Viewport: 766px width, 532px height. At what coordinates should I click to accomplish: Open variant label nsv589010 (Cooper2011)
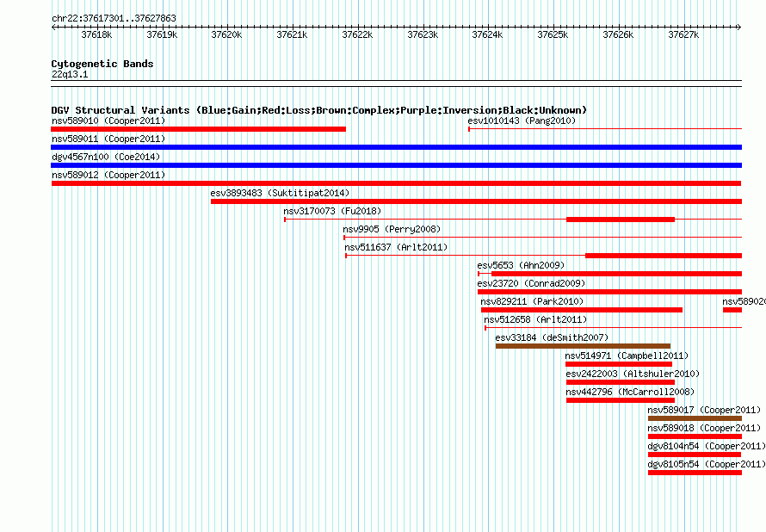point(108,121)
